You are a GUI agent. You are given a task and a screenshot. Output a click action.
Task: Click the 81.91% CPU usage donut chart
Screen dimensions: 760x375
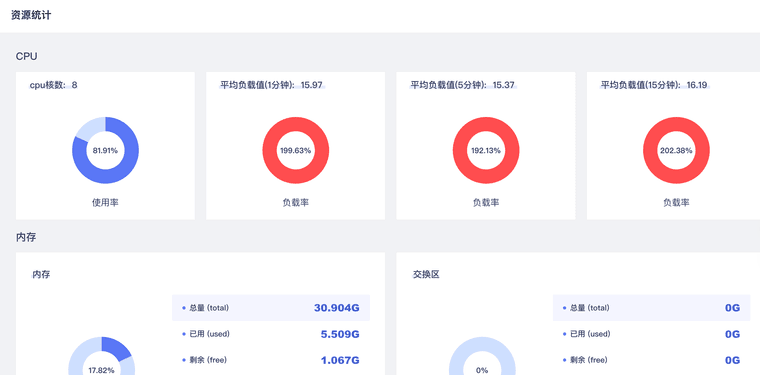point(105,150)
